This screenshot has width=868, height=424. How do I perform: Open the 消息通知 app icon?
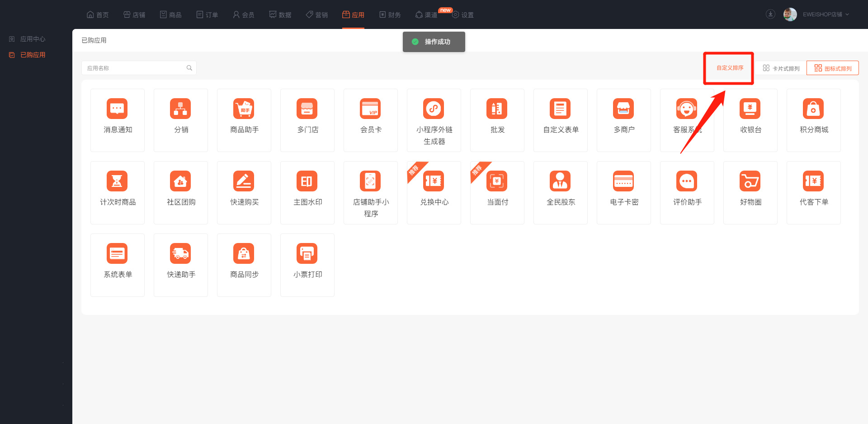click(x=117, y=109)
